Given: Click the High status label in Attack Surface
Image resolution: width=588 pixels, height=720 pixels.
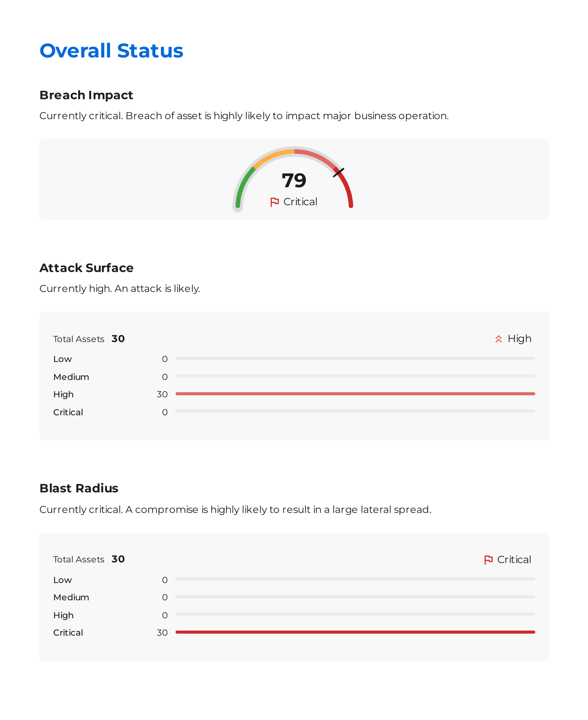Looking at the screenshot, I should tap(519, 339).
